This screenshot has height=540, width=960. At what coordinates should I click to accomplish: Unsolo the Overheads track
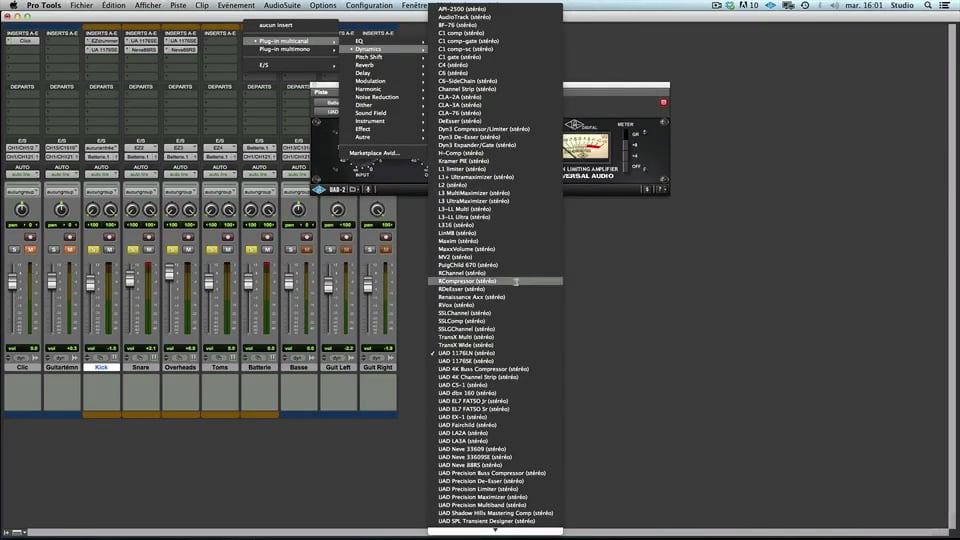[173, 249]
